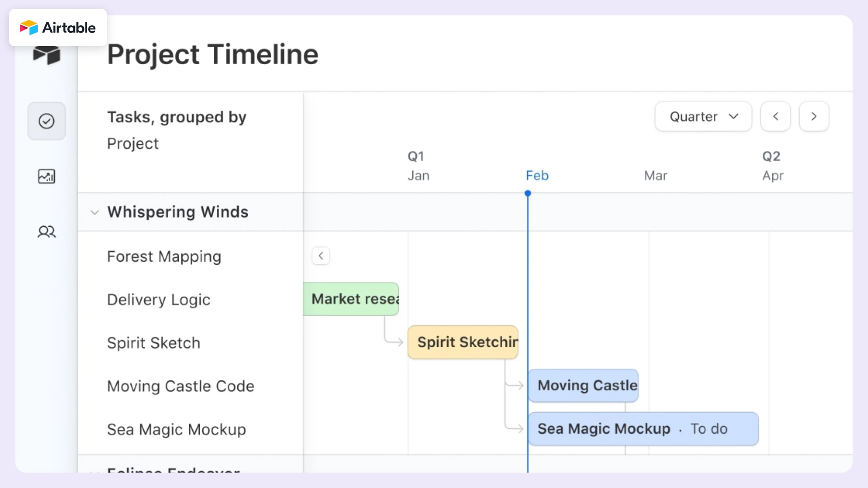
Task: Select the tasks checkmark icon in the sidebar
Action: click(x=46, y=121)
